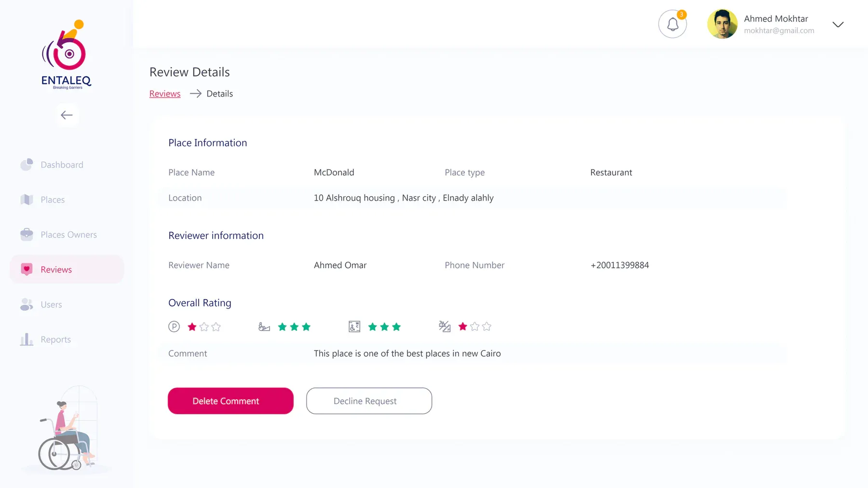Click Overall Rating section heading
Image resolution: width=868 pixels, height=488 pixels.
tap(200, 303)
